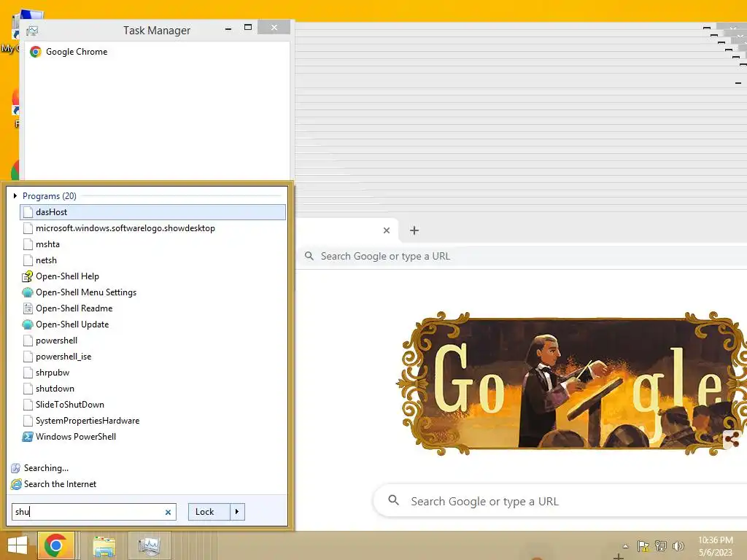This screenshot has height=560, width=747.
Task: Select microsoft.windows.softwarelogo.showdesktop result
Action: pyautogui.click(x=153, y=228)
